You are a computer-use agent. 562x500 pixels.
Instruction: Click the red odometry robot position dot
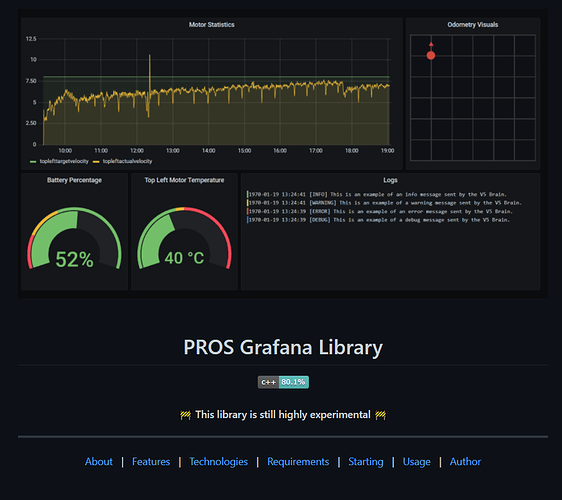tap(431, 55)
